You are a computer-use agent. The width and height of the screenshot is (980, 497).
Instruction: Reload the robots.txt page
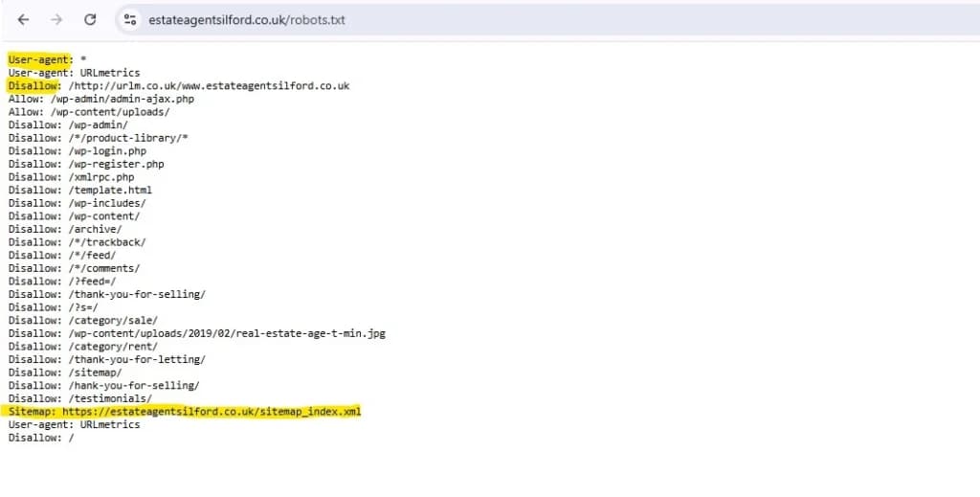90,19
